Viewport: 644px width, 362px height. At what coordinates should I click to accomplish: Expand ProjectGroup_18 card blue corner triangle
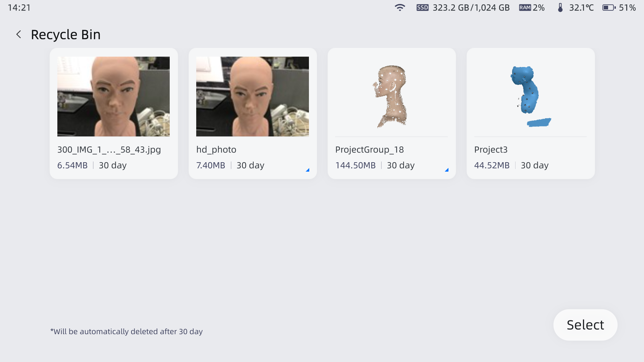(446, 170)
